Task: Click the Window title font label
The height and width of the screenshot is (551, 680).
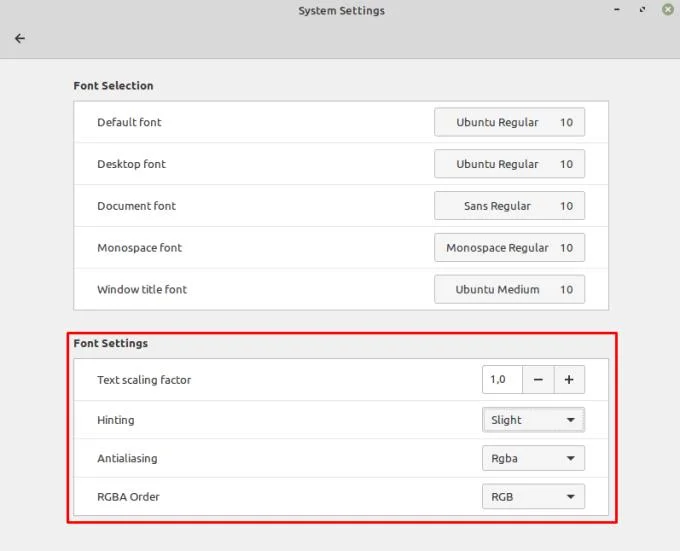Action: tap(142, 290)
